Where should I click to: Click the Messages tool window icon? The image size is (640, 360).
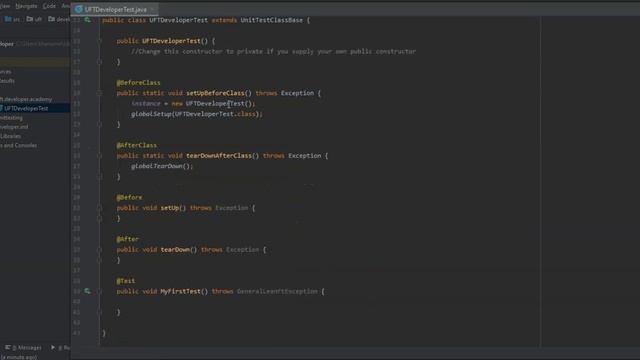point(8,347)
